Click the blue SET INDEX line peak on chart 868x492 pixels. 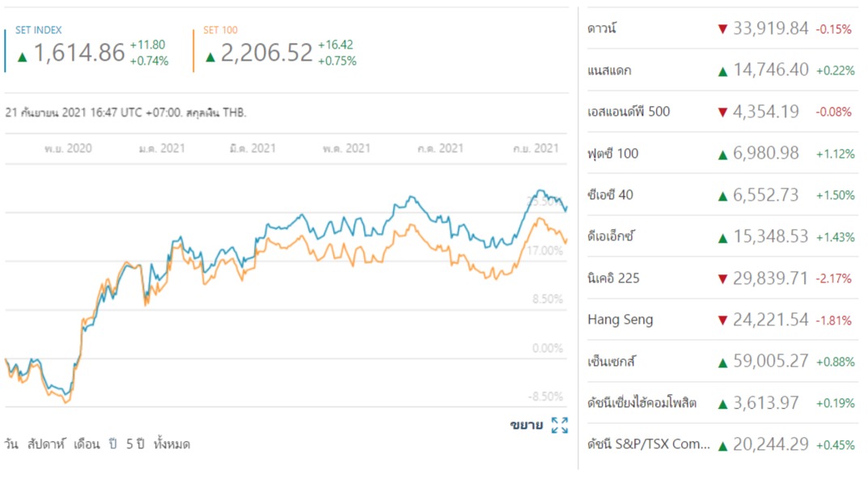540,192
